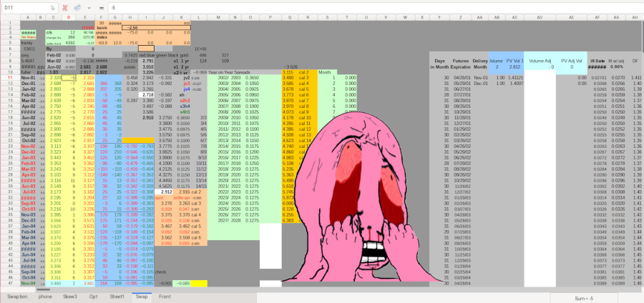644x303 pixels.
Task: Click the -2.50 bordered cell
Action: (x=157, y=27)
